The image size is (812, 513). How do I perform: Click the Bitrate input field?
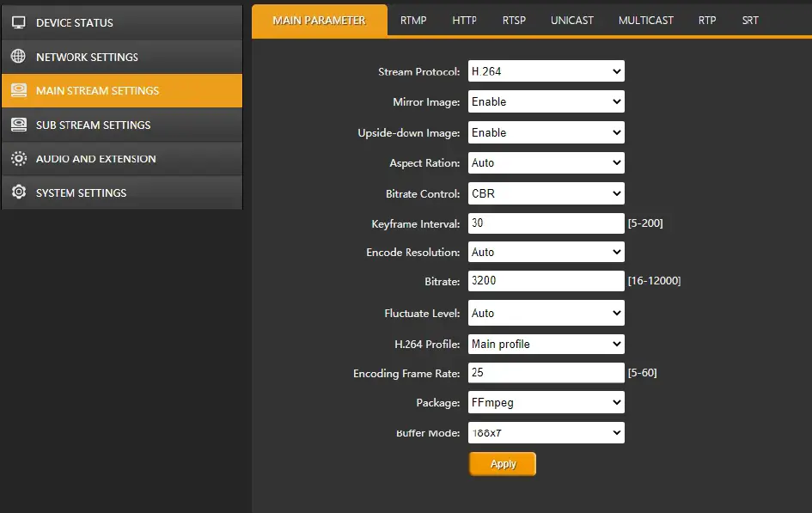[x=546, y=281]
